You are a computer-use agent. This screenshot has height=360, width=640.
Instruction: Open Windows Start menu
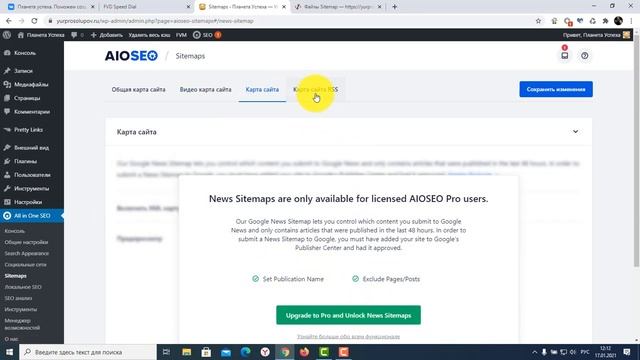(x=9, y=352)
